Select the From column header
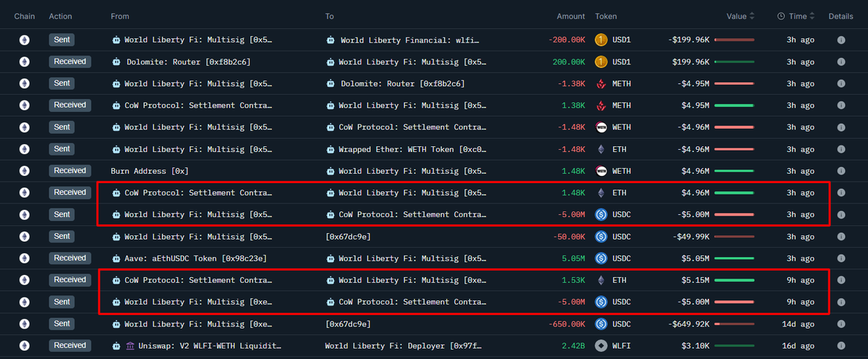The image size is (868, 359). pos(120,16)
